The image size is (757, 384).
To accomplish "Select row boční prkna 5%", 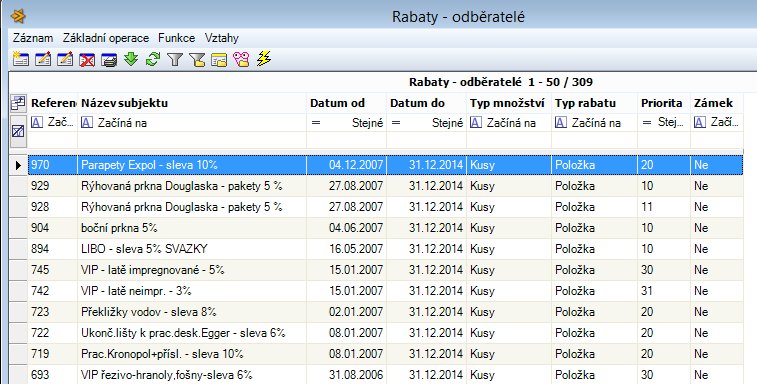I will (385, 228).
